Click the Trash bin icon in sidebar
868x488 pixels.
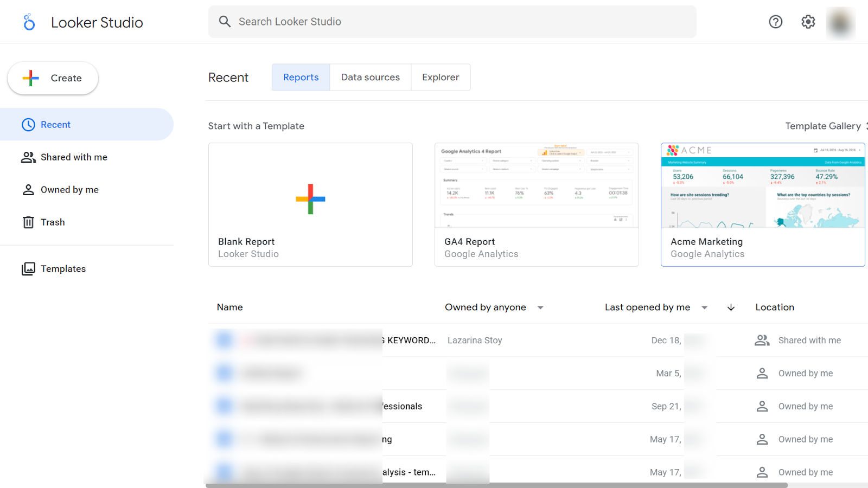(28, 222)
